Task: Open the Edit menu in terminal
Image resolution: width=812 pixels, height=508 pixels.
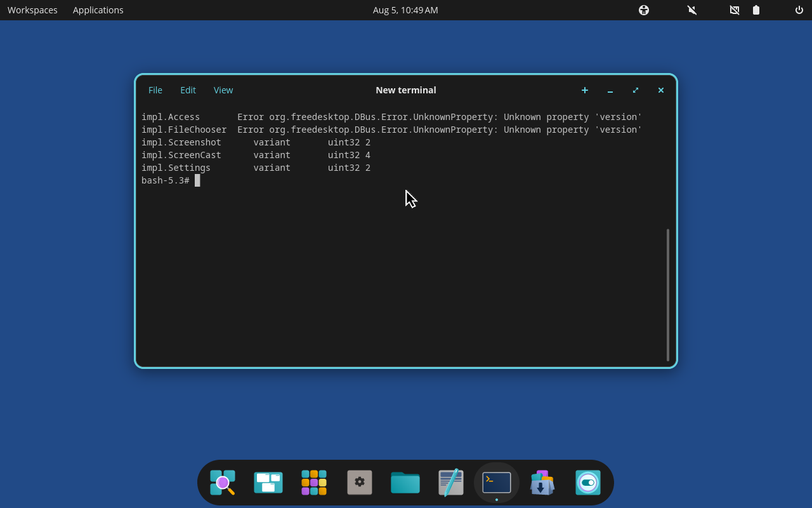Action: (188, 90)
